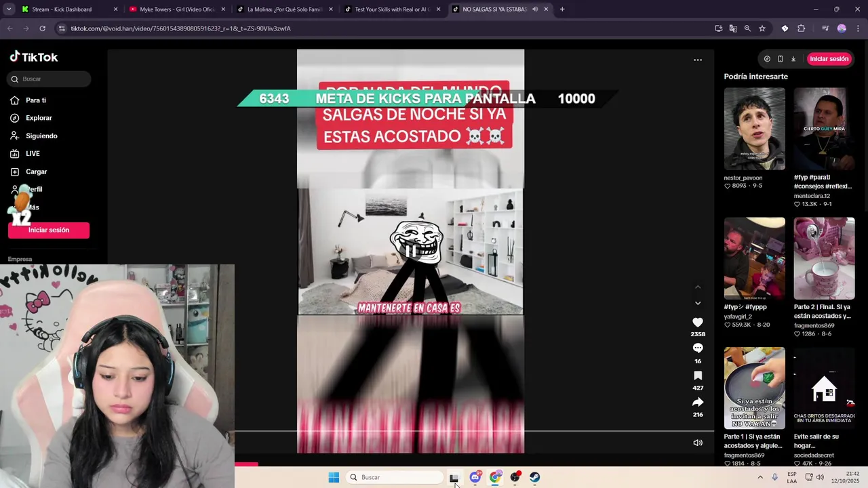Bookmark this page with star icon
Image resolution: width=868 pixels, height=488 pixels.
coord(762,28)
